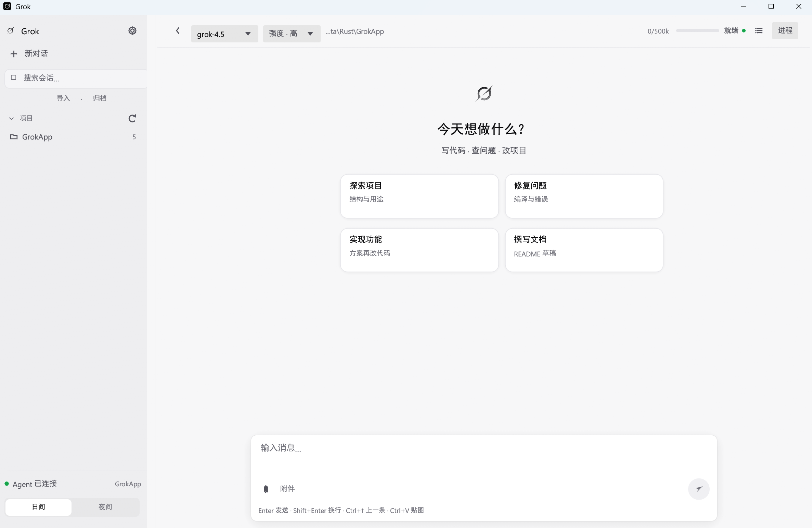This screenshot has height=528, width=812.
Task: Open the list menu icon in the top bar
Action: point(759,31)
